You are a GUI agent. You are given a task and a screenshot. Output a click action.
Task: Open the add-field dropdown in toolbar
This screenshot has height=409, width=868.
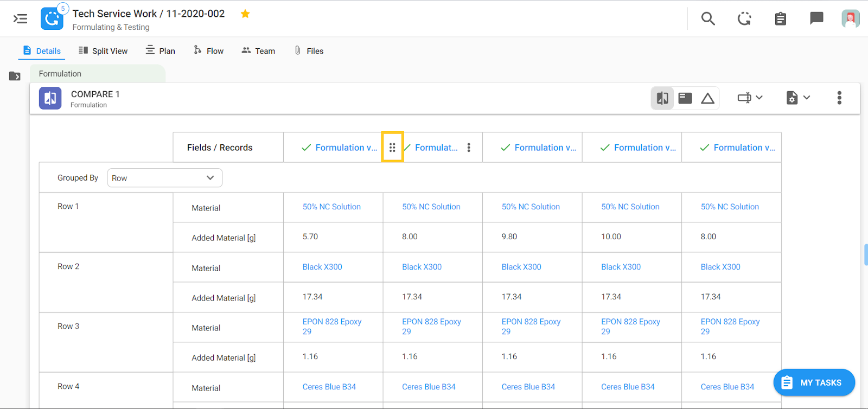pyautogui.click(x=750, y=98)
